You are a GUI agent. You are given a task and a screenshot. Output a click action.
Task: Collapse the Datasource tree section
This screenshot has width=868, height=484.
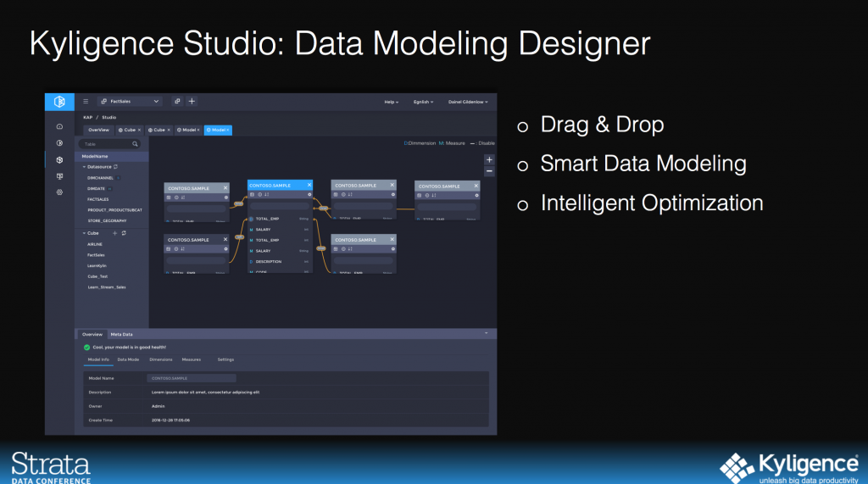tap(84, 167)
